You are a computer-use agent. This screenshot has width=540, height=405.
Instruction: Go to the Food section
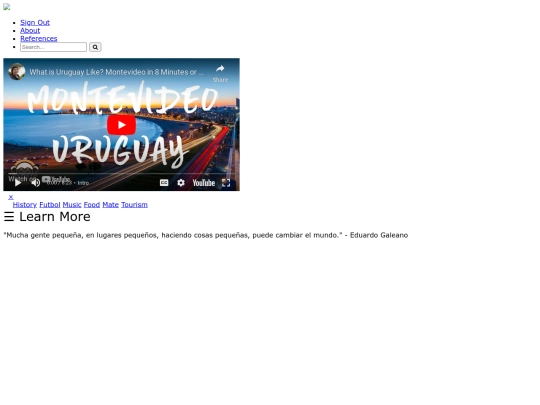coord(92,205)
